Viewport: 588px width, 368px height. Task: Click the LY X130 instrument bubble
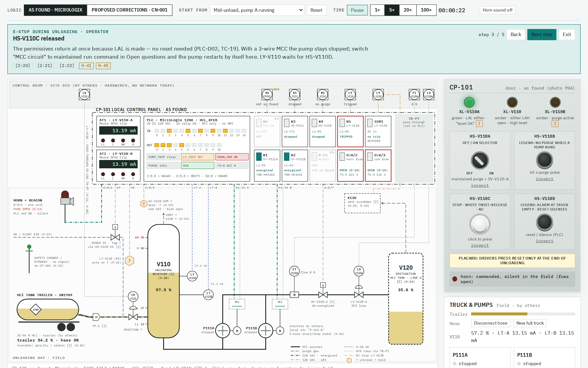pyautogui.click(x=378, y=94)
